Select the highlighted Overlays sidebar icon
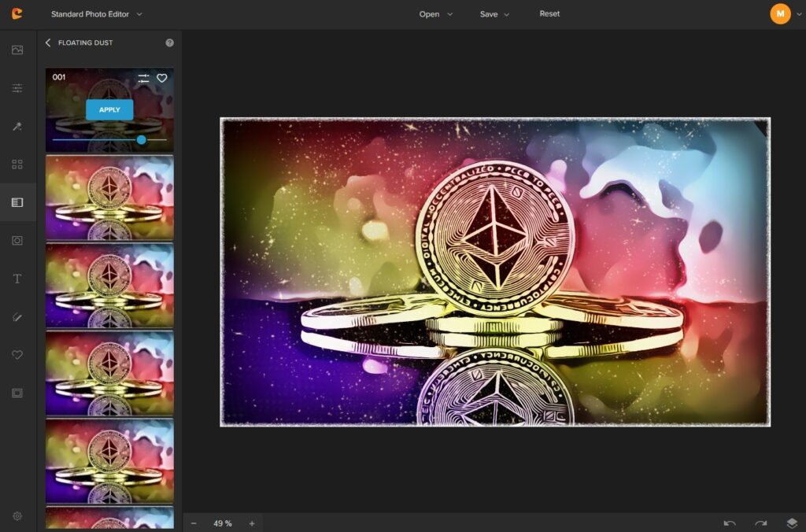Screen dimensions: 806x532 [x=17, y=202]
